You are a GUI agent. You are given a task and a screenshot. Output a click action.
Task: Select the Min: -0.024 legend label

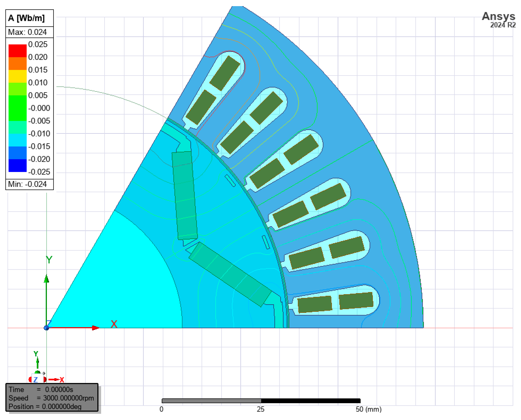[x=27, y=184]
